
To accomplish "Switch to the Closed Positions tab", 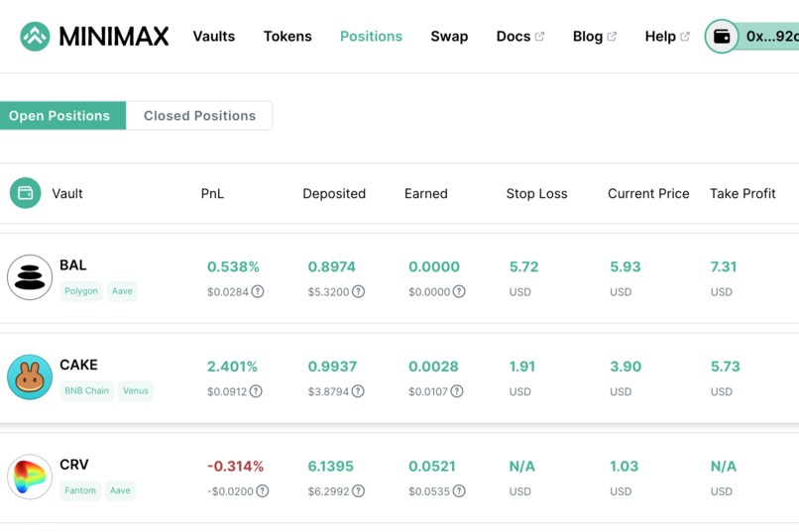I will point(199,116).
